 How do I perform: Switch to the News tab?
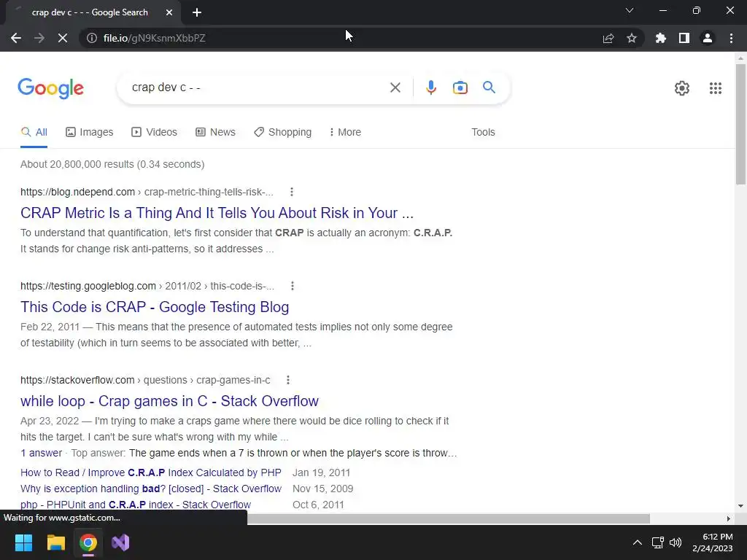click(215, 133)
